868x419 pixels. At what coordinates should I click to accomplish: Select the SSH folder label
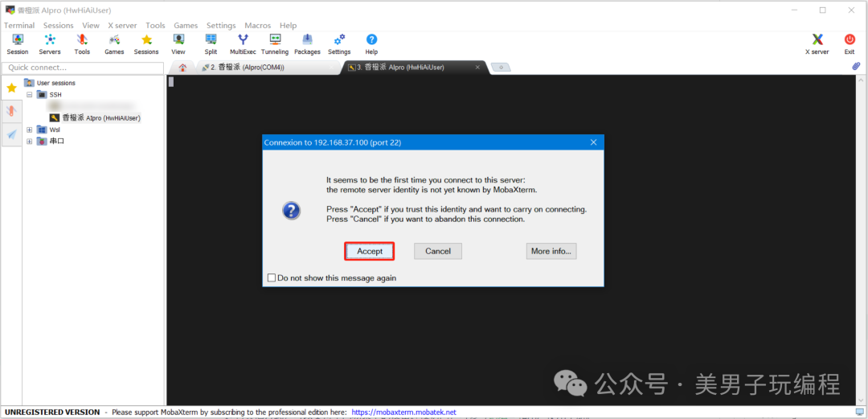pos(55,95)
